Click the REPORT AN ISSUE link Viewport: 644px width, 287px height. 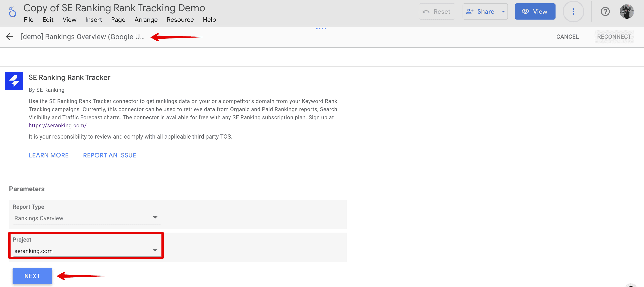[110, 155]
